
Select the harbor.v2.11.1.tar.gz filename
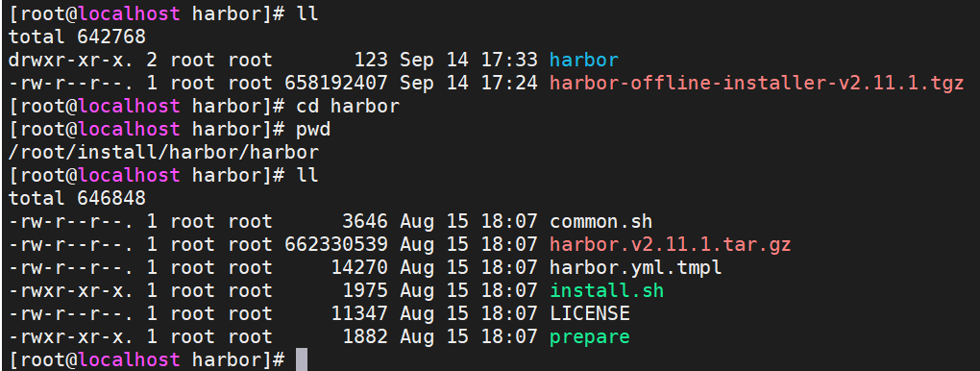pyautogui.click(x=670, y=245)
